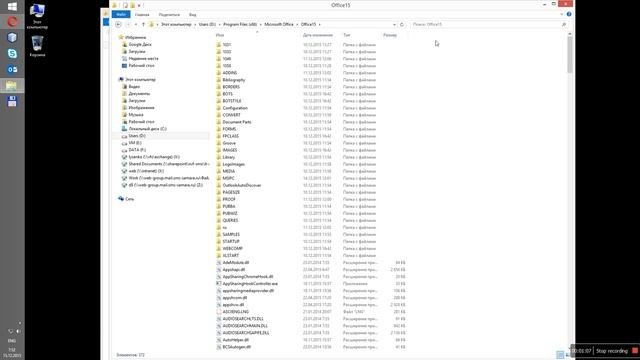Select the PROOF folder icon

(218, 199)
